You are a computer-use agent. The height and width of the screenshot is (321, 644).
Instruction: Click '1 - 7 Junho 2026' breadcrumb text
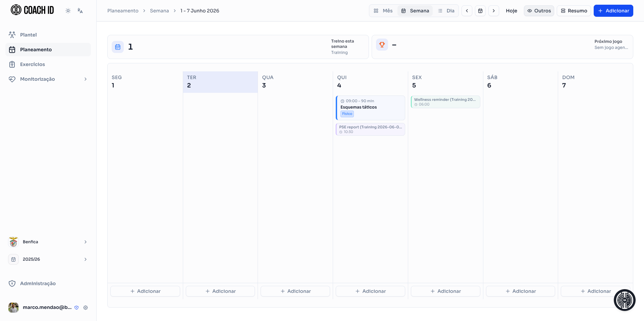(x=200, y=11)
